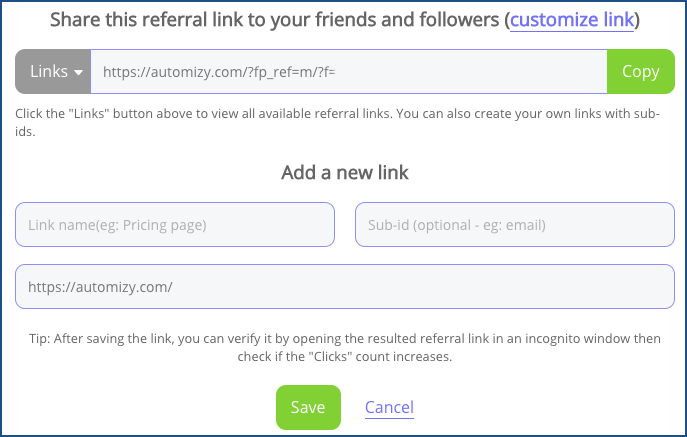The width and height of the screenshot is (687, 437).
Task: Click the field with "eg: email" placeholder
Action: click(x=514, y=225)
